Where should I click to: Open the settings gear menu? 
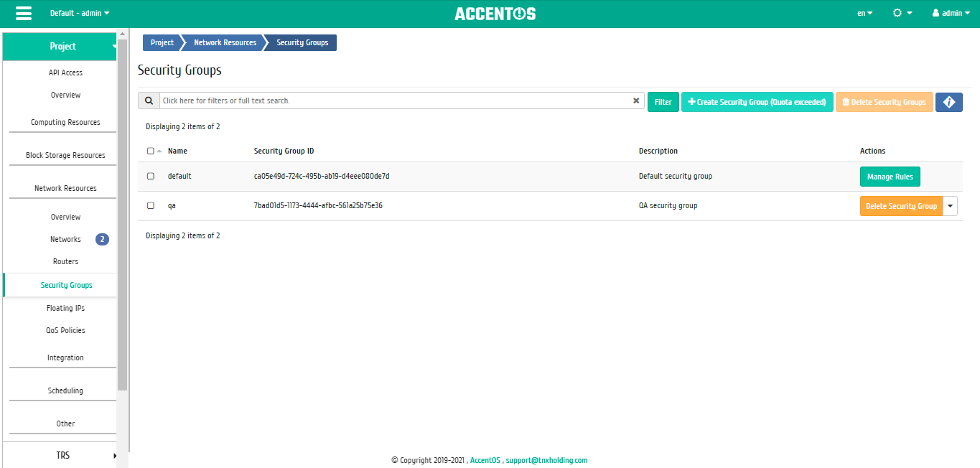point(902,13)
